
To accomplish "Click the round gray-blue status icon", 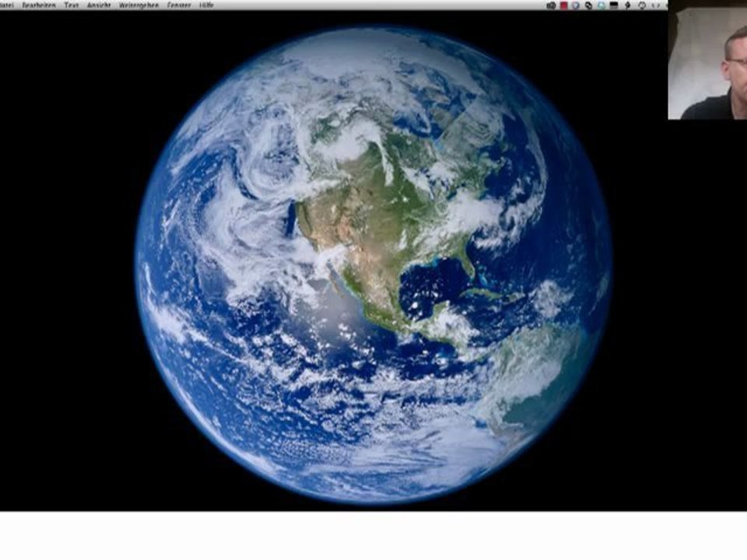I will [576, 5].
